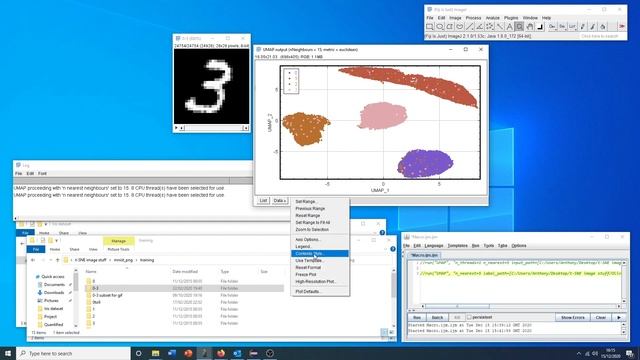Choose High-Resolution Plot in context menu

click(x=320, y=281)
